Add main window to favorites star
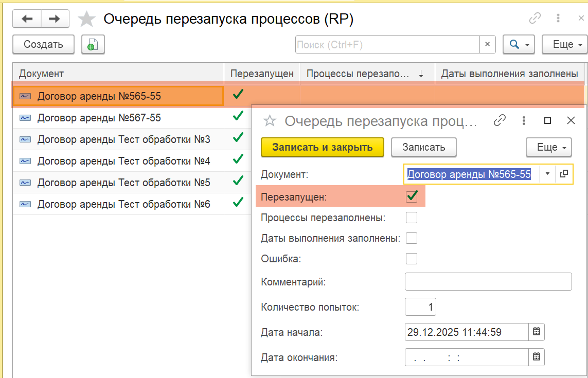 [86, 20]
